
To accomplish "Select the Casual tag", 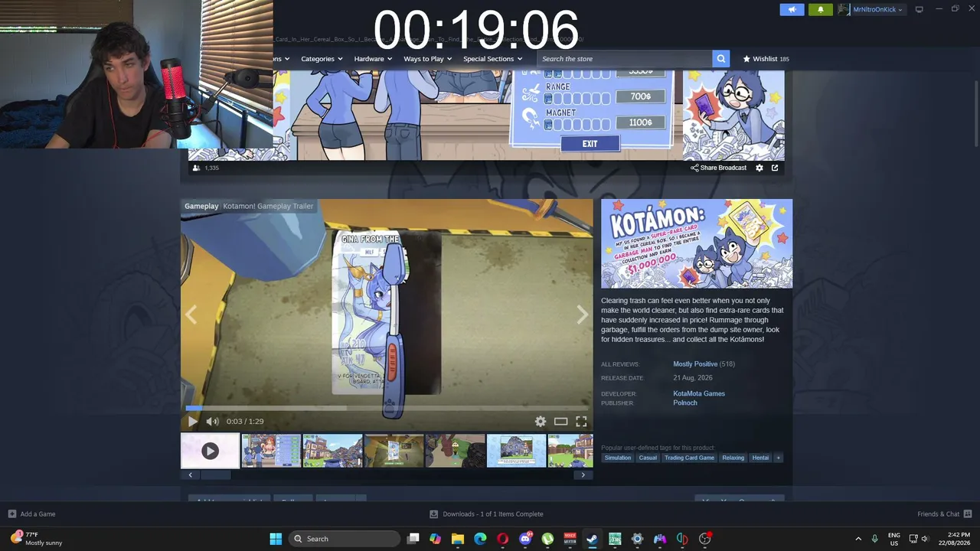I will (x=648, y=458).
